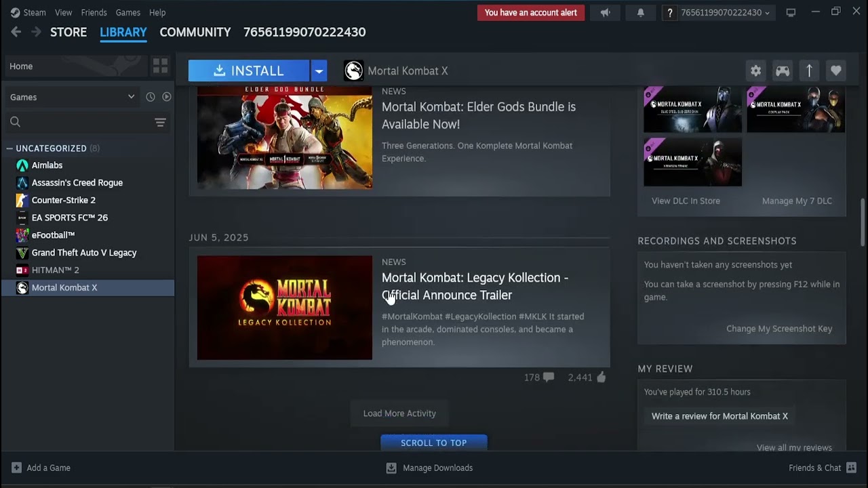Screen dimensions: 868x488
Task: Open the Elder God Bundle news image
Action: pos(285,138)
